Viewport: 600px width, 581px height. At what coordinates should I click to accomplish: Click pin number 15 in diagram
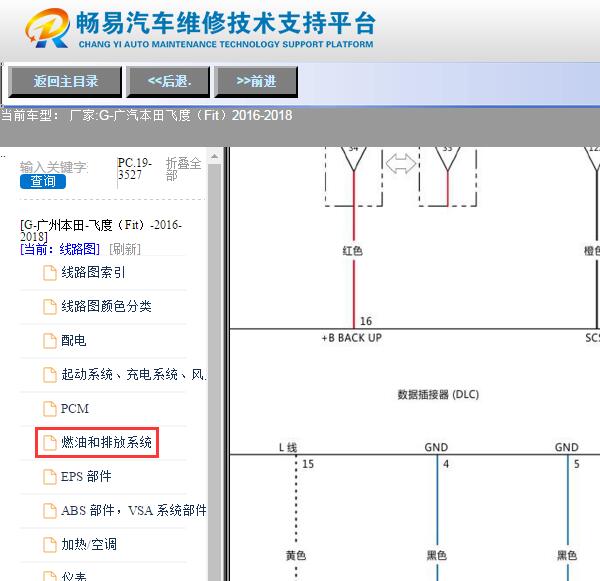pyautogui.click(x=308, y=464)
